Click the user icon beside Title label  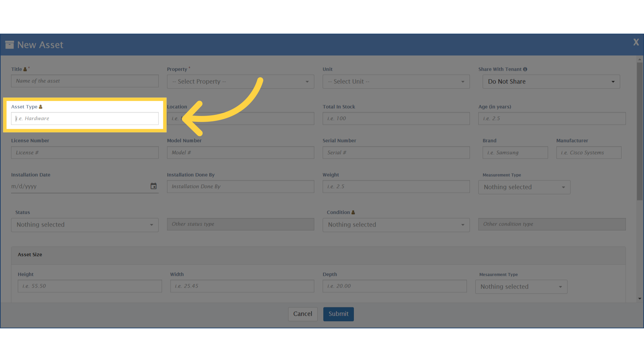click(x=25, y=69)
